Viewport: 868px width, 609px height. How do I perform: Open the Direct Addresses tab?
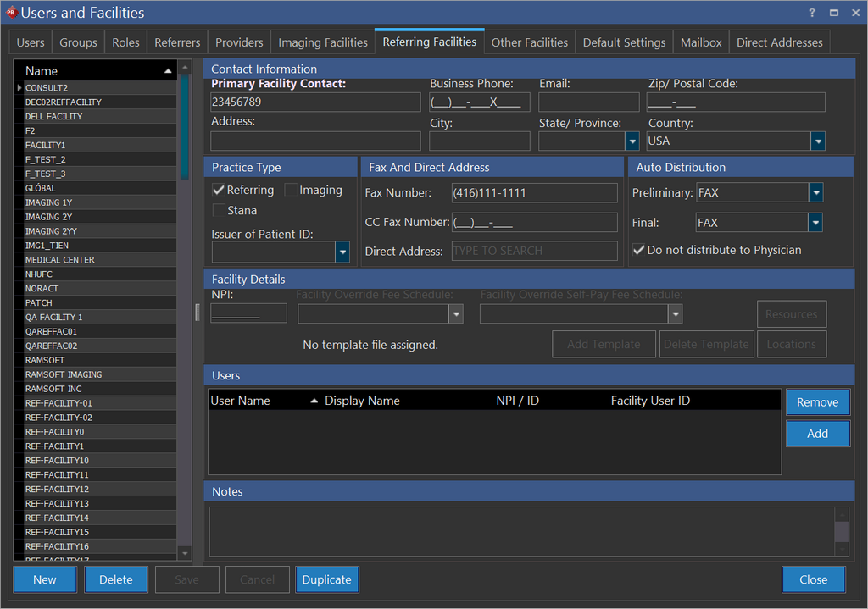click(779, 42)
